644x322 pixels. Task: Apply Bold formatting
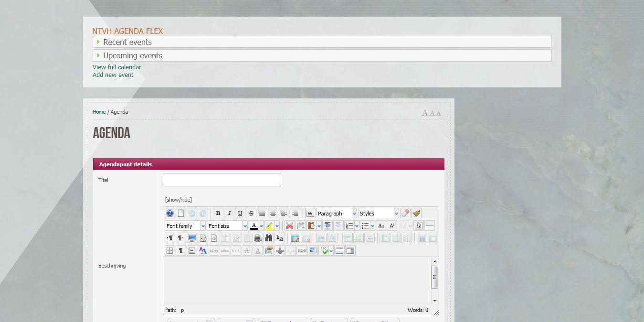(x=218, y=214)
